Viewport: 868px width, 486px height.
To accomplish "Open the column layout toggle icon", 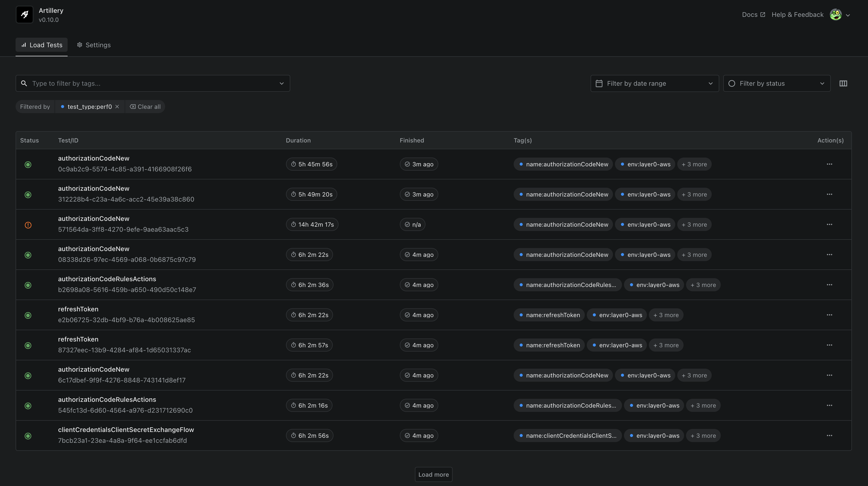I will (843, 83).
